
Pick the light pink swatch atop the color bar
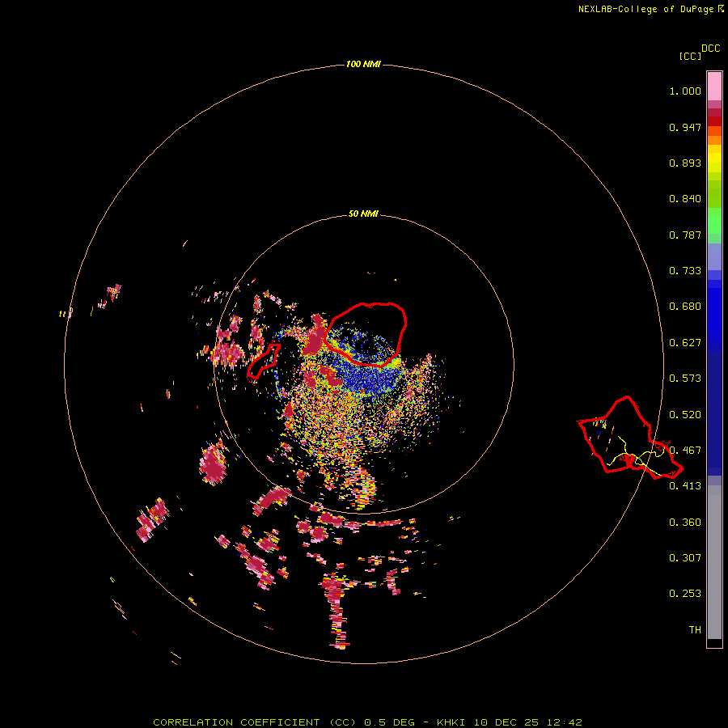(714, 87)
